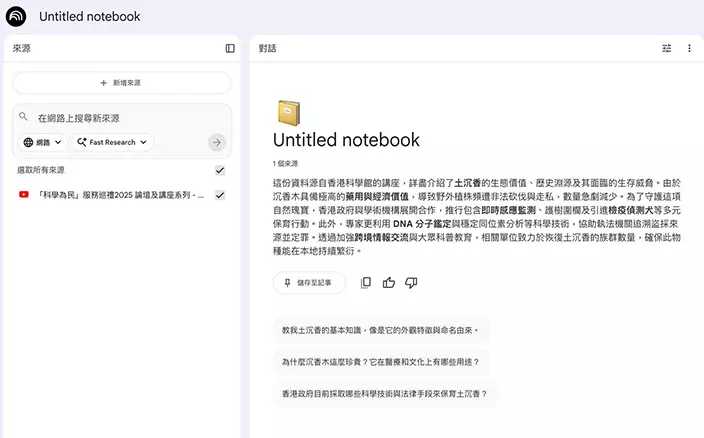Collapse the sources panel with sidebar icon
The width and height of the screenshot is (704, 438).
click(x=230, y=48)
